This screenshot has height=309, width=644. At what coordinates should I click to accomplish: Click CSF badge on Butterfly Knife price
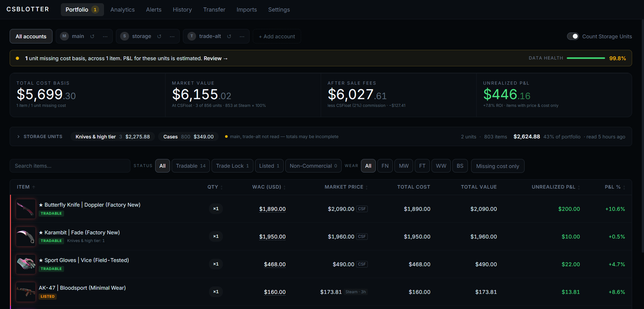coord(362,209)
